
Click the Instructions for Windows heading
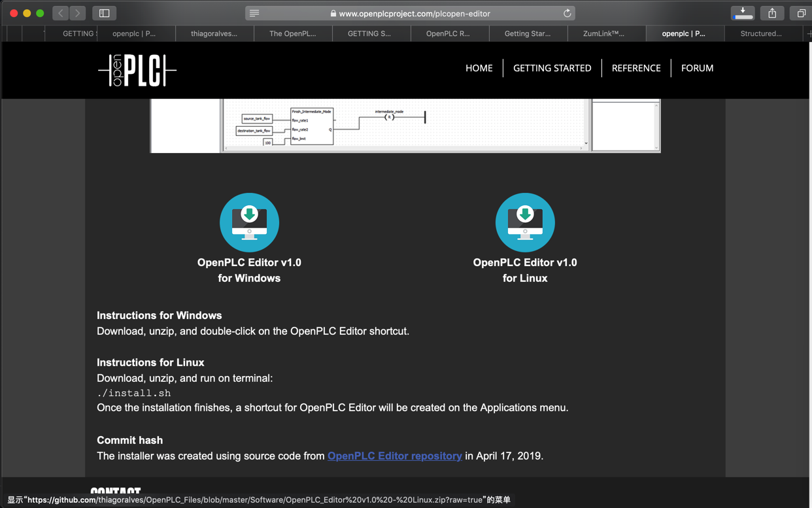[x=160, y=315]
